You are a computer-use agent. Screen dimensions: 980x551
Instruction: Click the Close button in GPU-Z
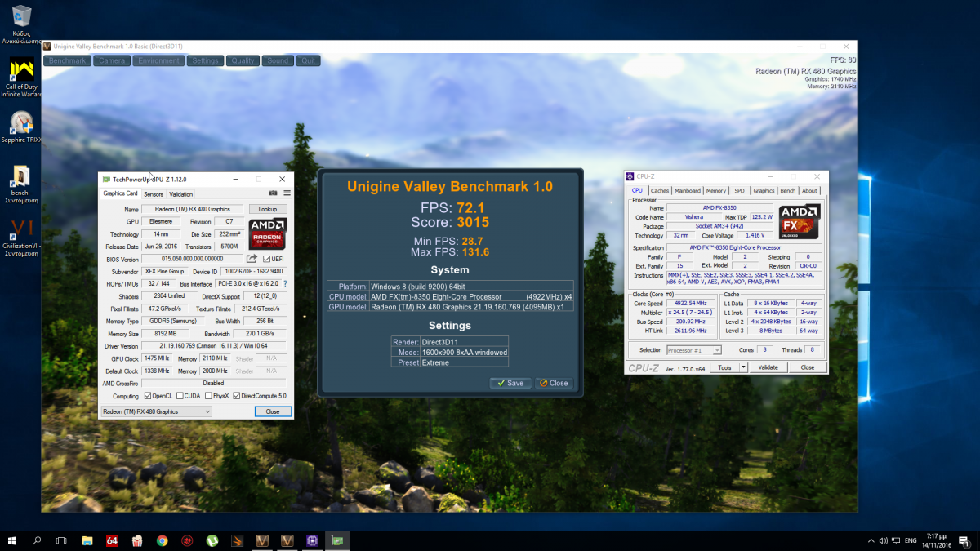[273, 411]
